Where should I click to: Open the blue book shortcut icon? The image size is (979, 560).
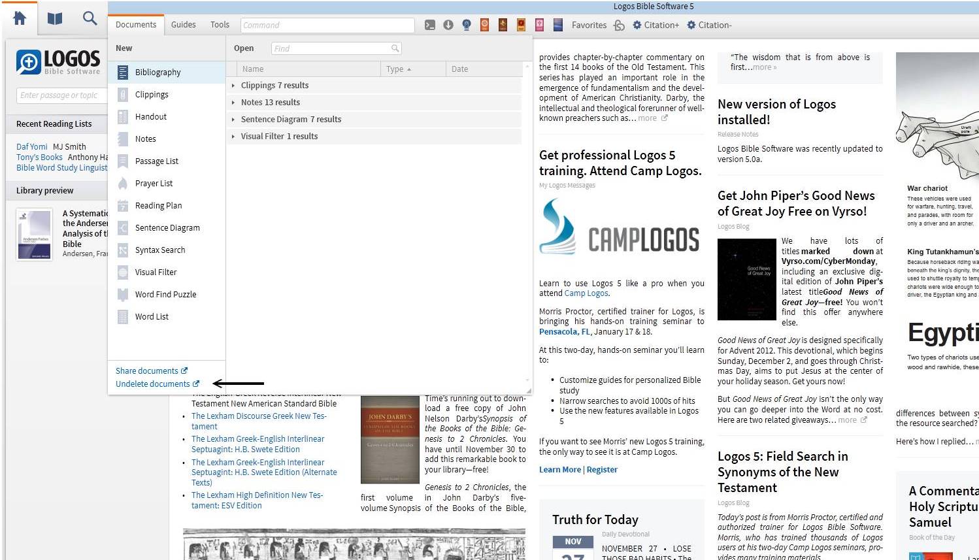tap(558, 25)
